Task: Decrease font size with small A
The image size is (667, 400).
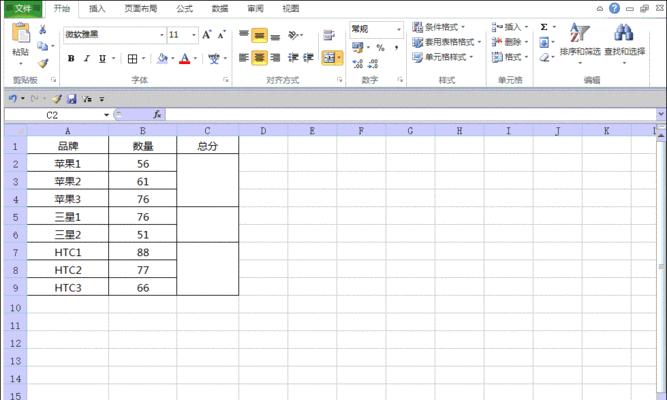Action: (x=221, y=35)
